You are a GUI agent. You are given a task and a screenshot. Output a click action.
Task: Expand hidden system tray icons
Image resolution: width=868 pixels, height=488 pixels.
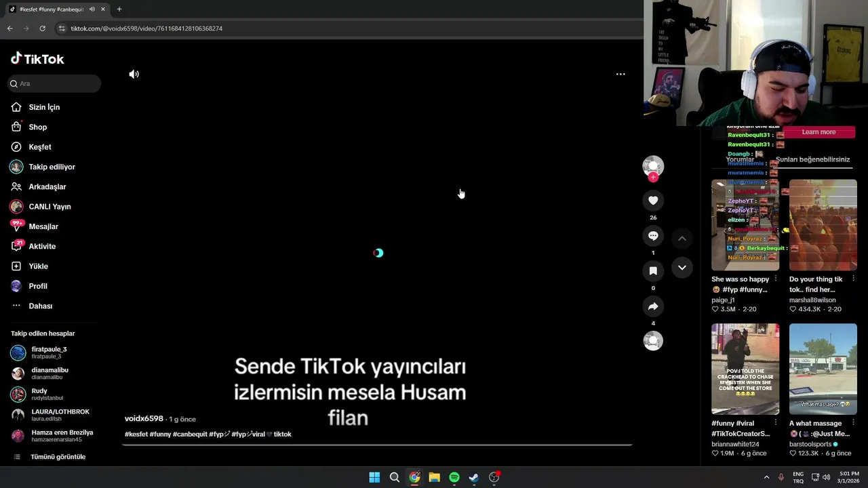click(x=766, y=477)
